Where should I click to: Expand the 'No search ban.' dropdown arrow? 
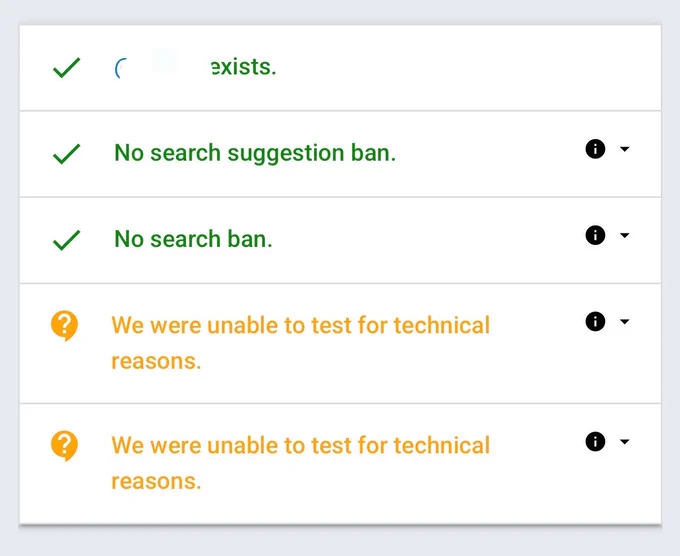624,235
